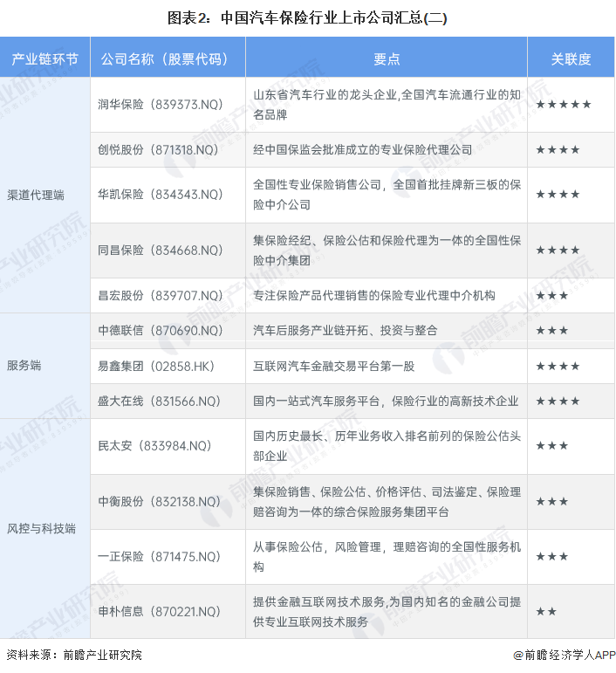Click the star rating in the 中衡股份 row
The height and width of the screenshot is (673, 616).
click(551, 502)
